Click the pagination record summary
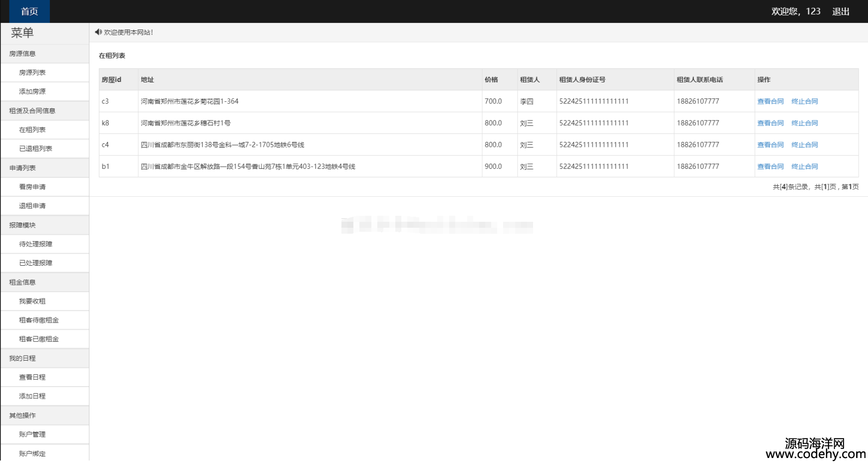The width and height of the screenshot is (868, 464). [x=816, y=187]
